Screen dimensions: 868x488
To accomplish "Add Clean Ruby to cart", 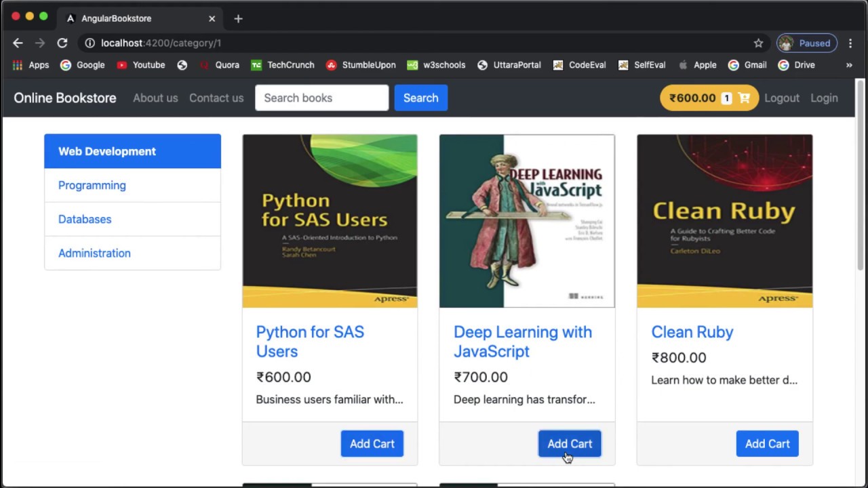I will click(x=767, y=444).
